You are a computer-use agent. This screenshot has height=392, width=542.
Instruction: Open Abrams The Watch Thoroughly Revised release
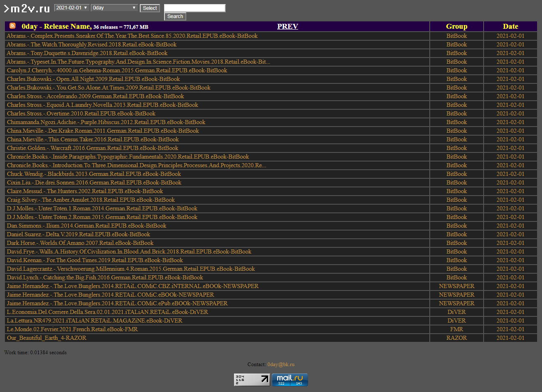tap(92, 44)
